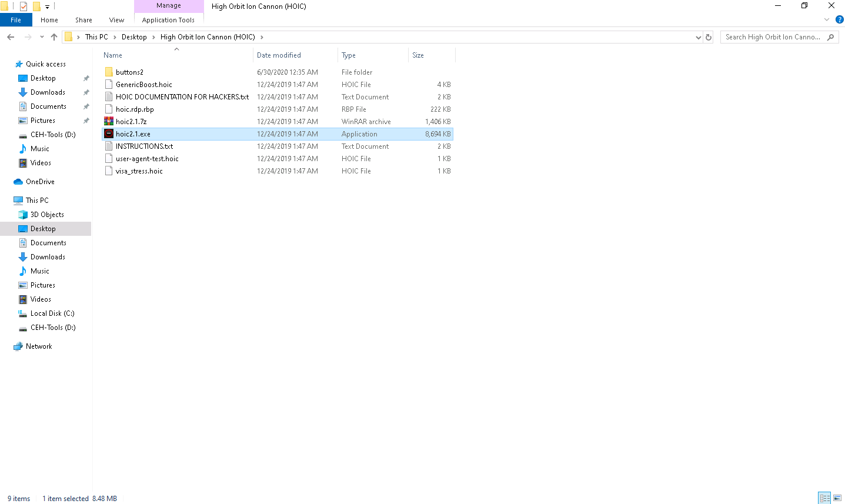Open the recent locations dropdown arrow

tap(42, 37)
